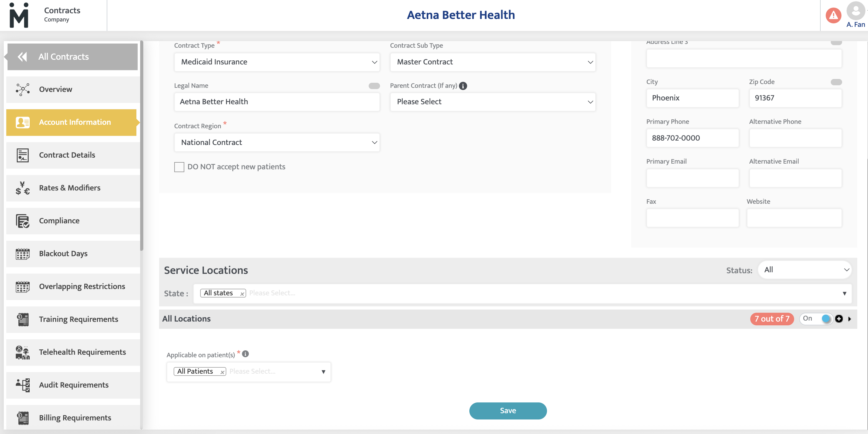
Task: Go back to All Contracts
Action: (x=72, y=57)
